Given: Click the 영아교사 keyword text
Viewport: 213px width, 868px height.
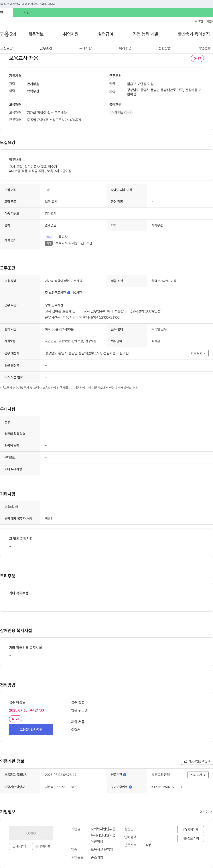Looking at the screenshot, I should [51, 213].
